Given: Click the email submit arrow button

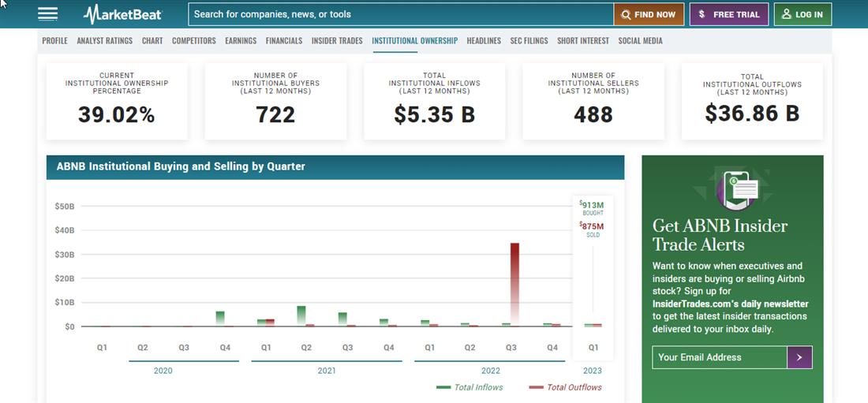Looking at the screenshot, I should pos(799,357).
